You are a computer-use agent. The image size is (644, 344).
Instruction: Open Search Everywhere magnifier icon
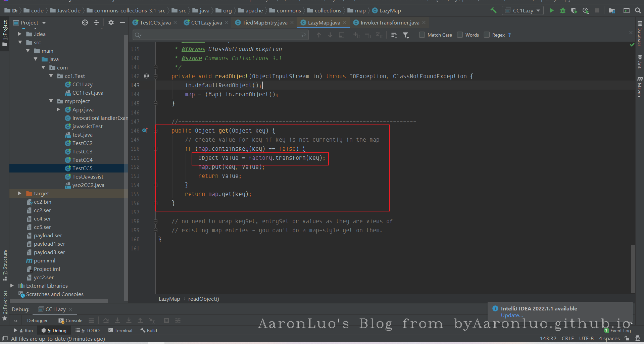[x=638, y=10]
